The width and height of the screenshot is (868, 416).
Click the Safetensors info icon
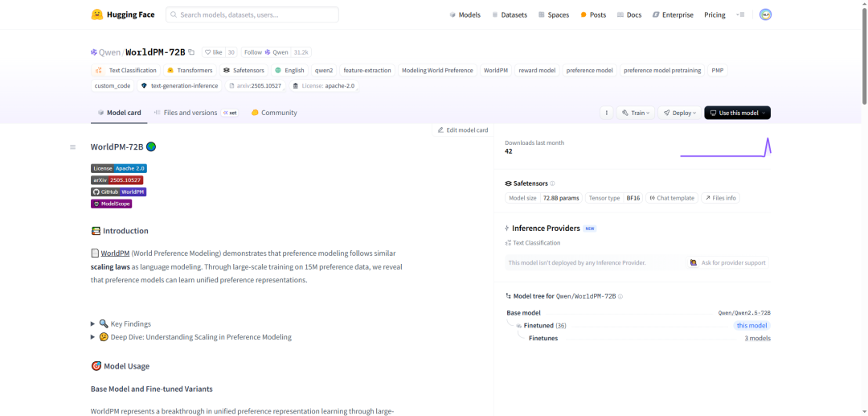[x=552, y=183]
